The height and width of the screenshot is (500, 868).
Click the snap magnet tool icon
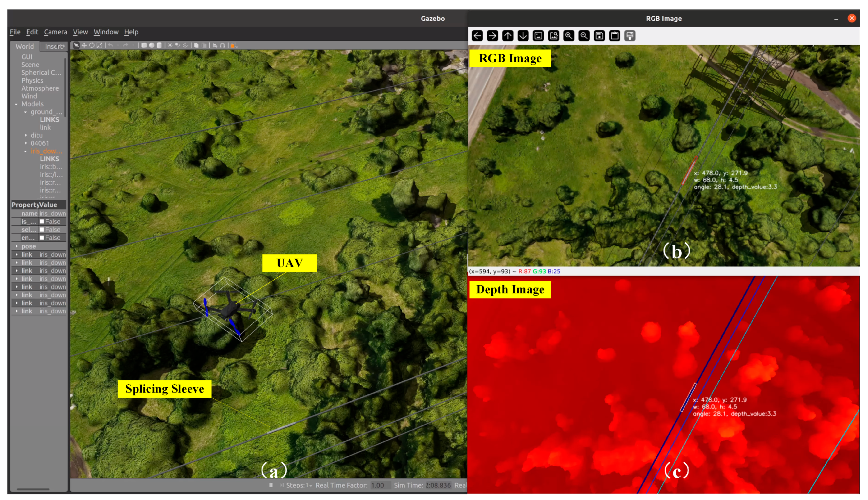[x=223, y=45]
